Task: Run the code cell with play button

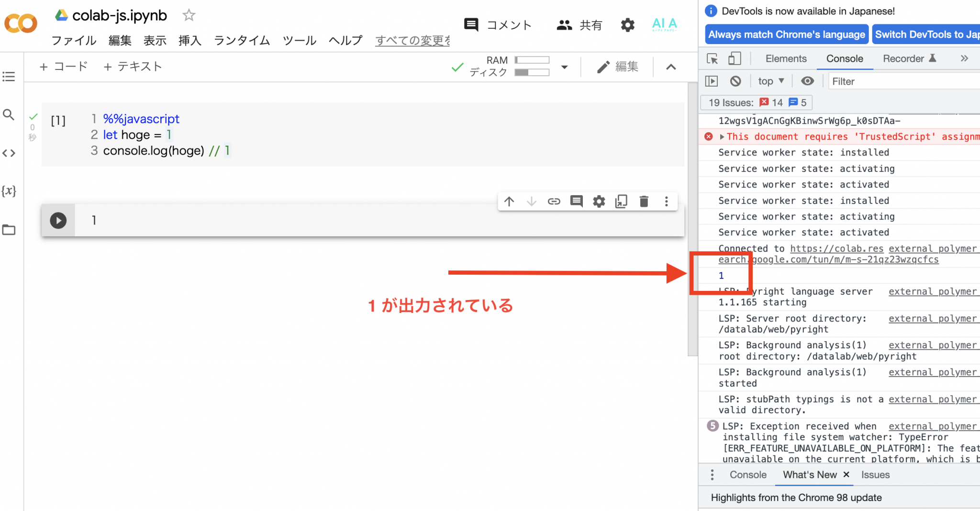Action: [58, 220]
